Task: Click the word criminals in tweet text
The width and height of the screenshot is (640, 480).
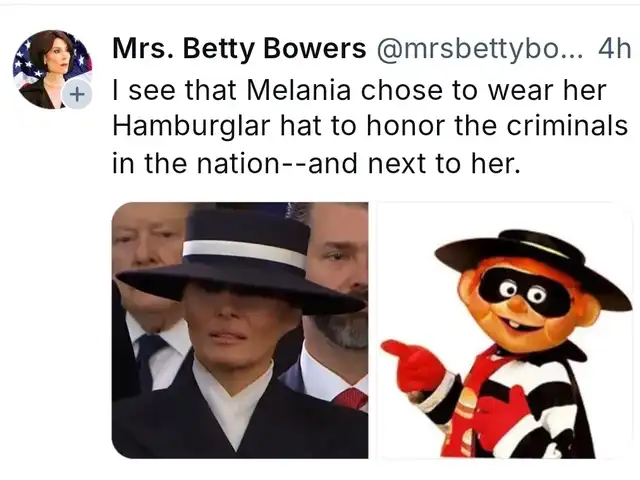Action: click(x=567, y=125)
